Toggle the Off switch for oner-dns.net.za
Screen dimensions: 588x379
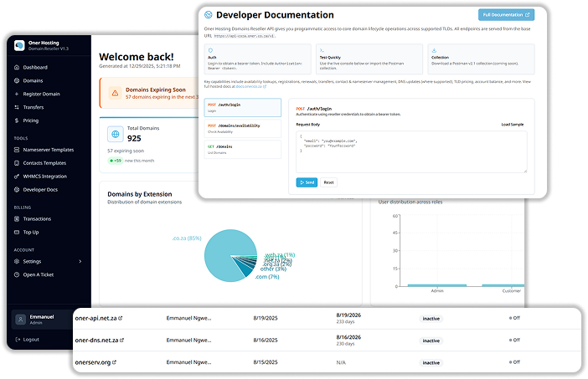[513, 341]
